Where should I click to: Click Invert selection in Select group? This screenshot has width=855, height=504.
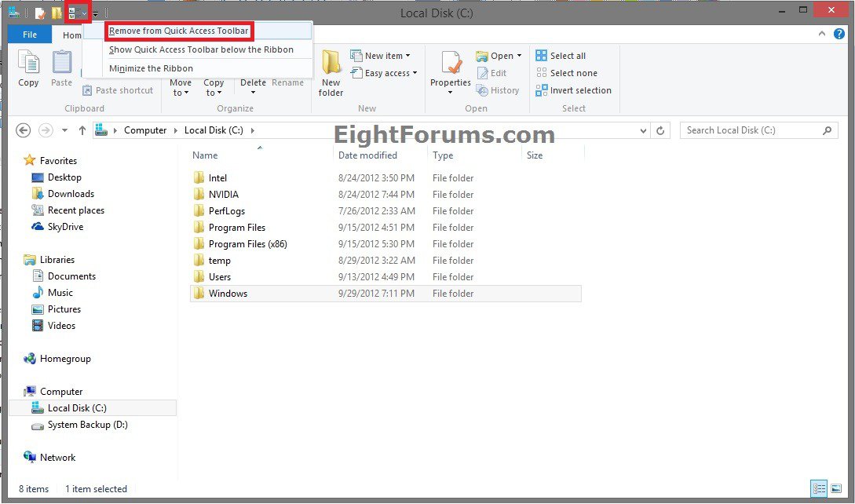pos(573,90)
